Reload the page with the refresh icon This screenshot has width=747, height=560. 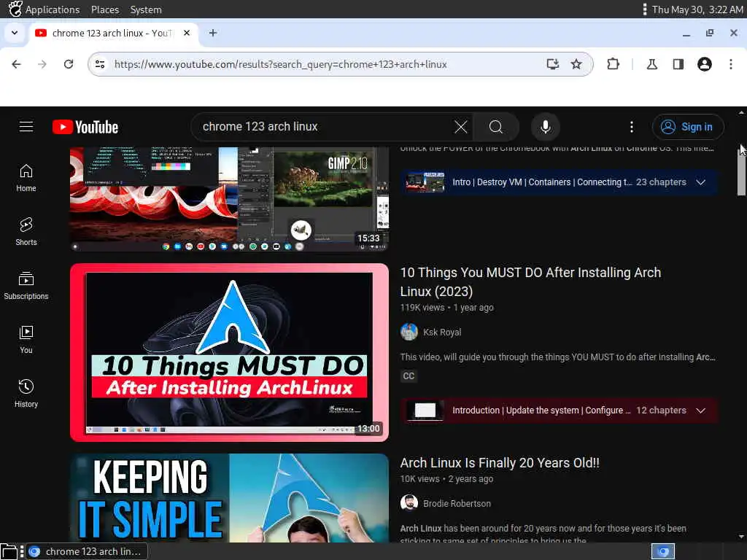[69, 64]
